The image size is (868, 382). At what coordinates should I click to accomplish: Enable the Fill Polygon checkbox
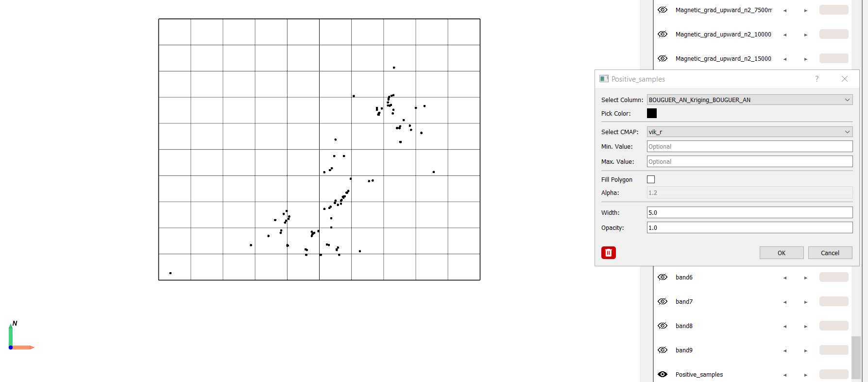[651, 179]
